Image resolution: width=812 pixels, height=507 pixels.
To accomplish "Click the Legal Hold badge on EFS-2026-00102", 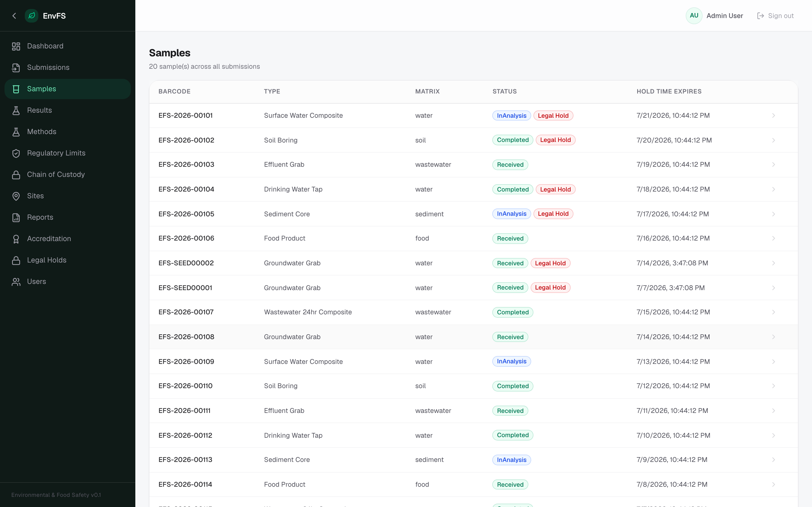I will [x=555, y=140].
